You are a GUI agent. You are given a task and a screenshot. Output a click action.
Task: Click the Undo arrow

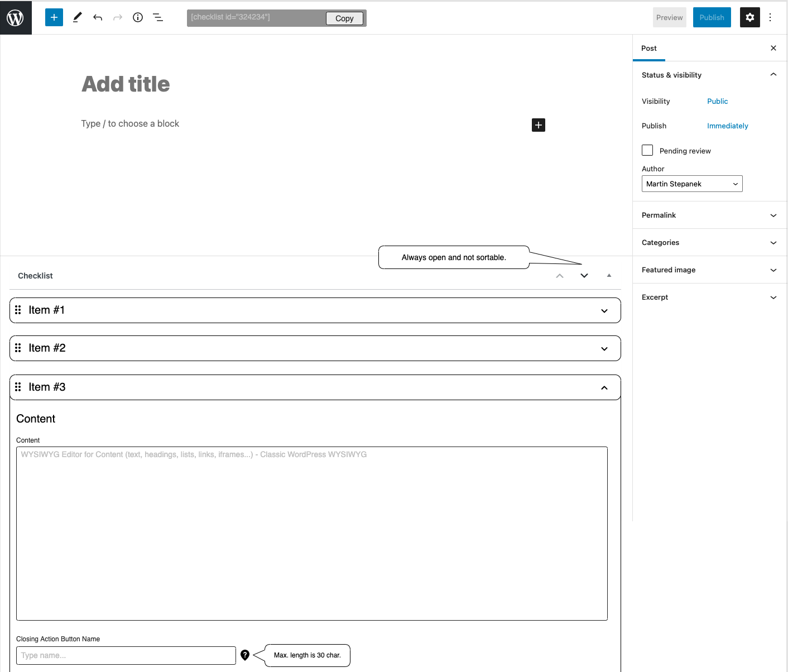pyautogui.click(x=97, y=17)
